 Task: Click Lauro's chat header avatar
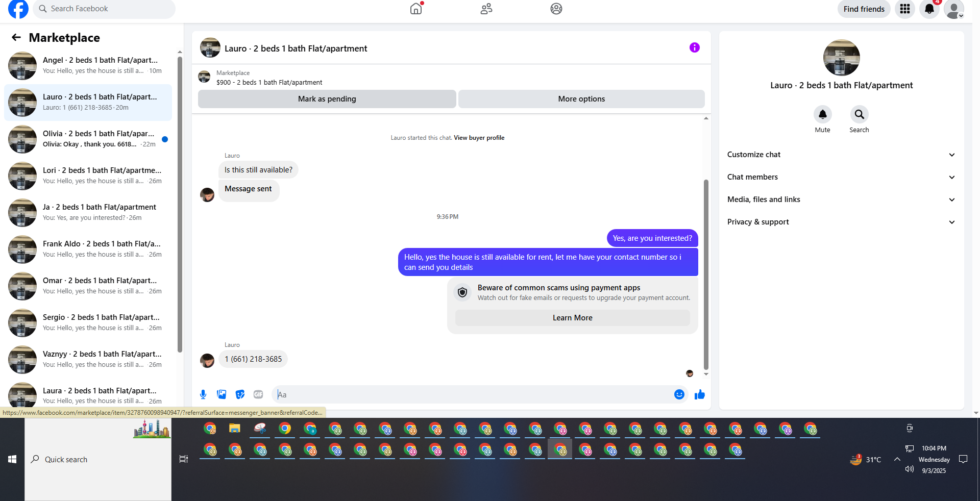click(210, 48)
